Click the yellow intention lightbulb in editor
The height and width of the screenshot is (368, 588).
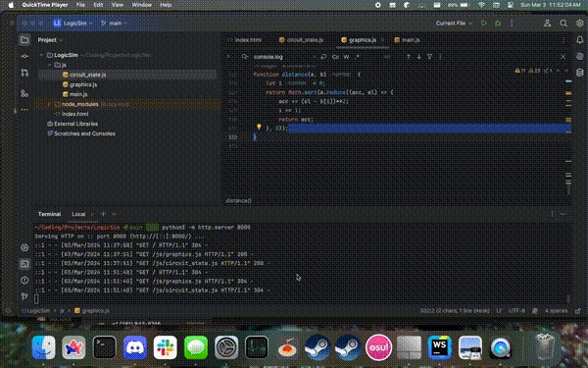click(x=259, y=128)
